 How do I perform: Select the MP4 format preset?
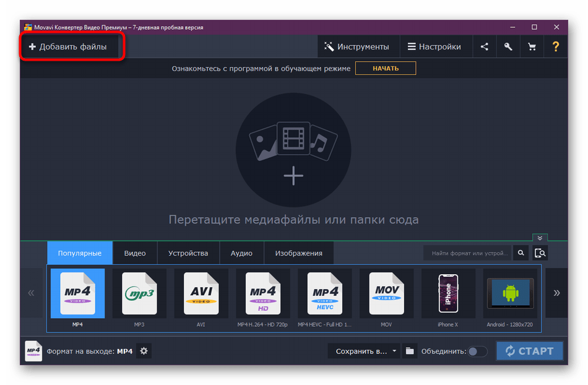click(x=77, y=298)
